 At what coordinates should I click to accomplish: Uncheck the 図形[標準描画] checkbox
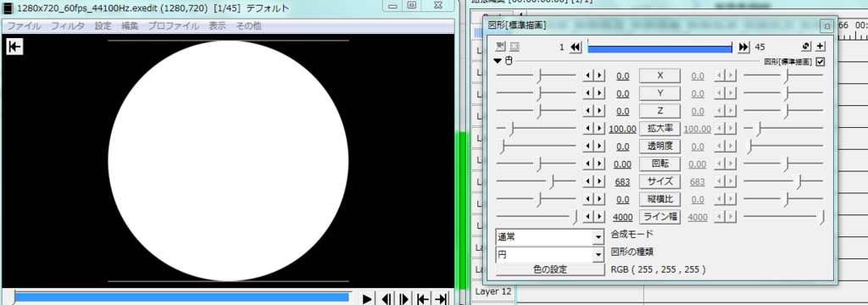coord(821,62)
